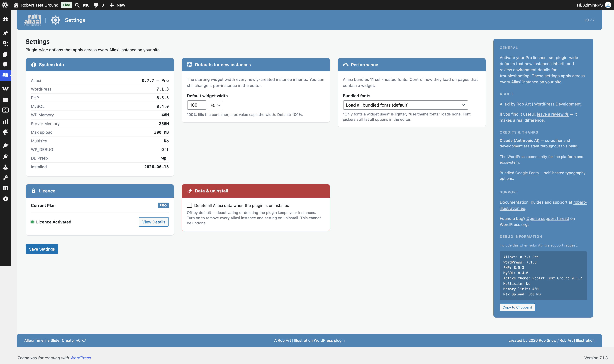The width and height of the screenshot is (614, 364).
Task: Click the Live status badge in admin bar
Action: [66, 5]
